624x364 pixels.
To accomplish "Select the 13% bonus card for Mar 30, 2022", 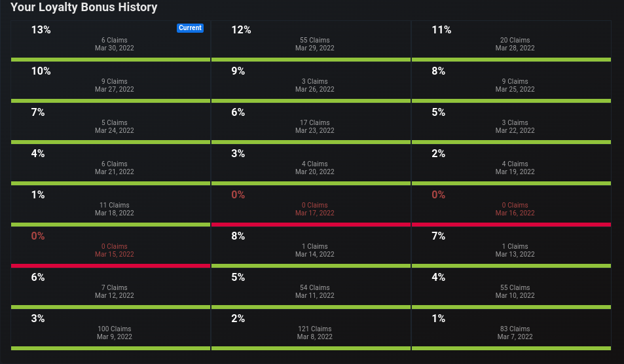I will (x=111, y=41).
